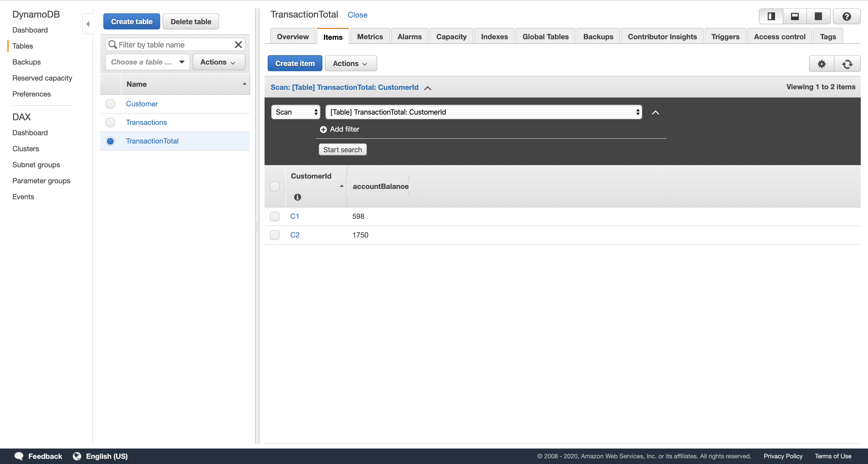Check the checkbox for item C2

coord(275,235)
